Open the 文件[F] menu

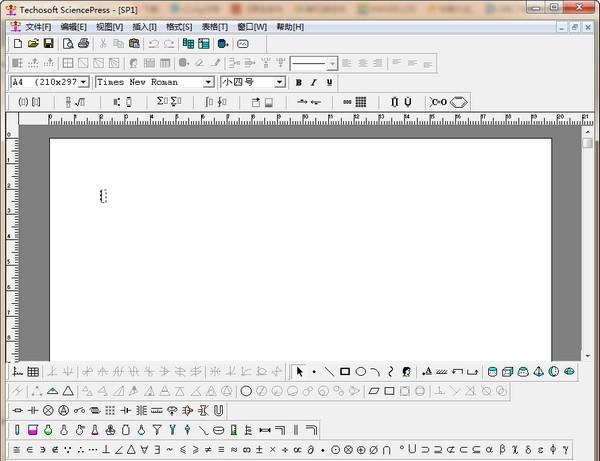38,26
